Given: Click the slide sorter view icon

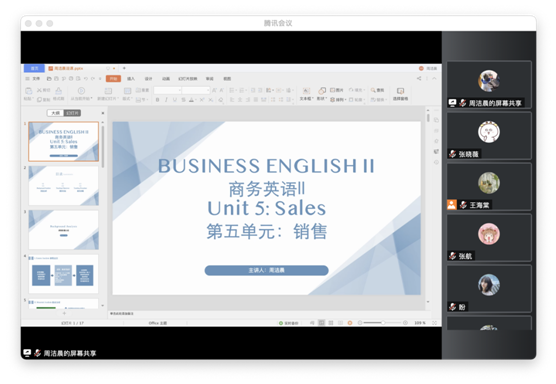Looking at the screenshot, I should tap(331, 323).
